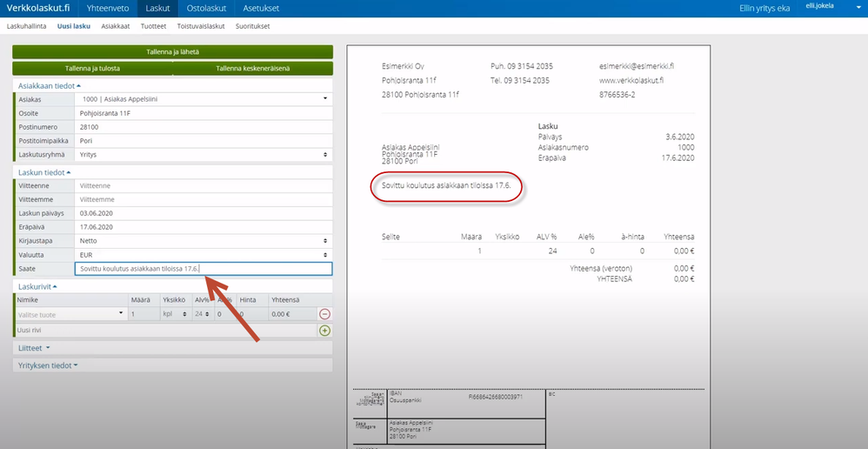Screen dimensions: 868x449
Task: Add new row with green plus icon
Action: (324, 331)
